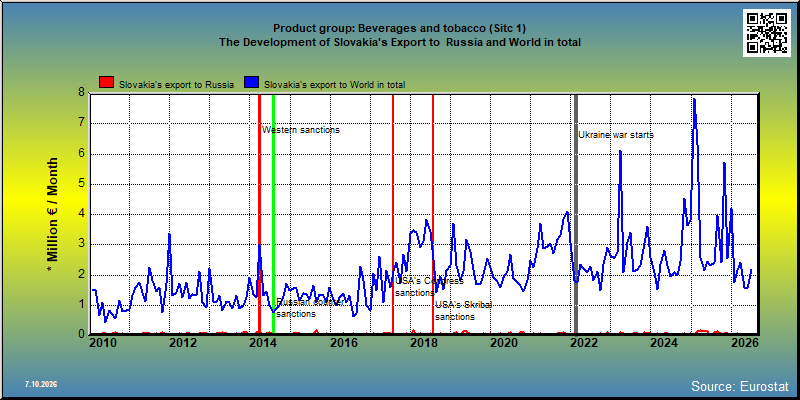This screenshot has width=800, height=400.
Task: Click the 'Source: Eurostat' label
Action: click(x=740, y=385)
